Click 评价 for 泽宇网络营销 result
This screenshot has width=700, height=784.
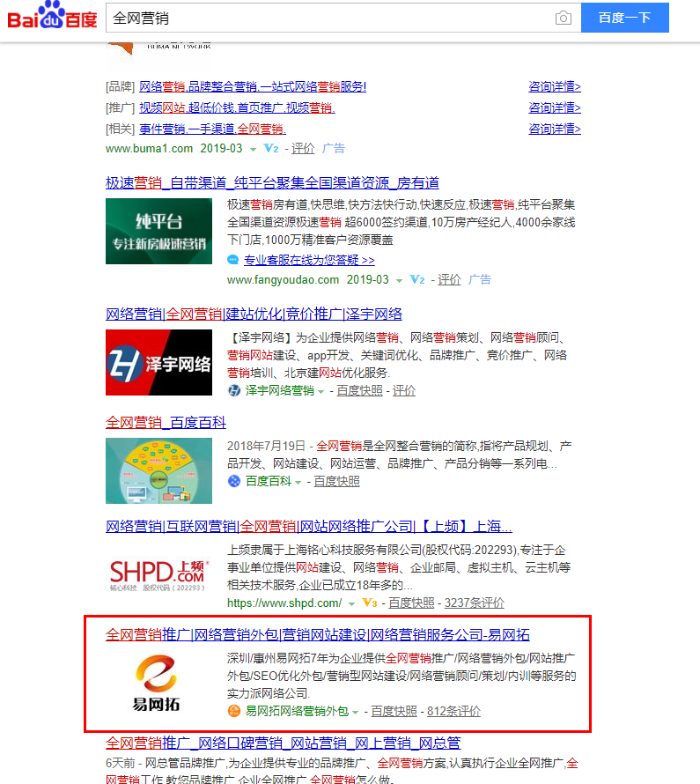[x=404, y=390]
